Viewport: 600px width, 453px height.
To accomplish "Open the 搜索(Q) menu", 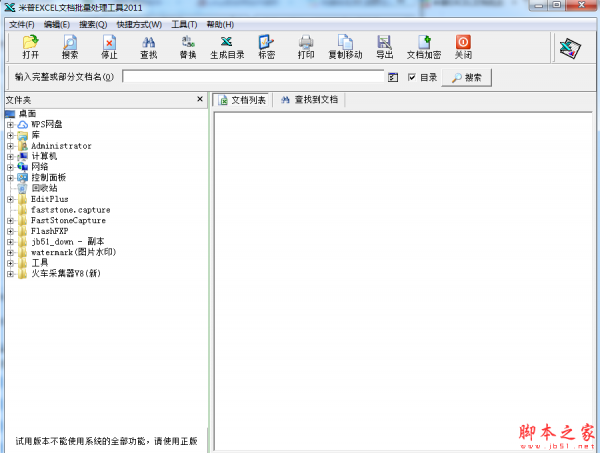I will click(x=93, y=24).
